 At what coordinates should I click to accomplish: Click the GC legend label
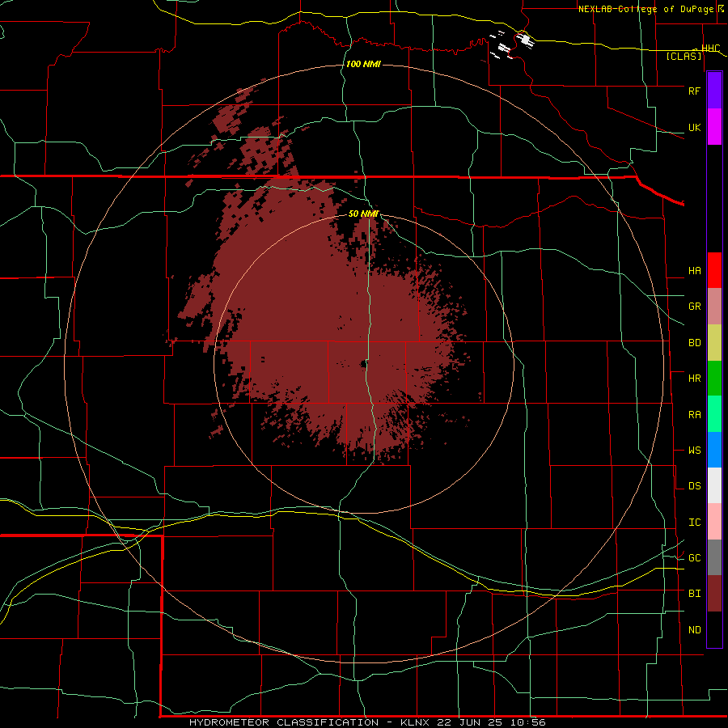694,558
